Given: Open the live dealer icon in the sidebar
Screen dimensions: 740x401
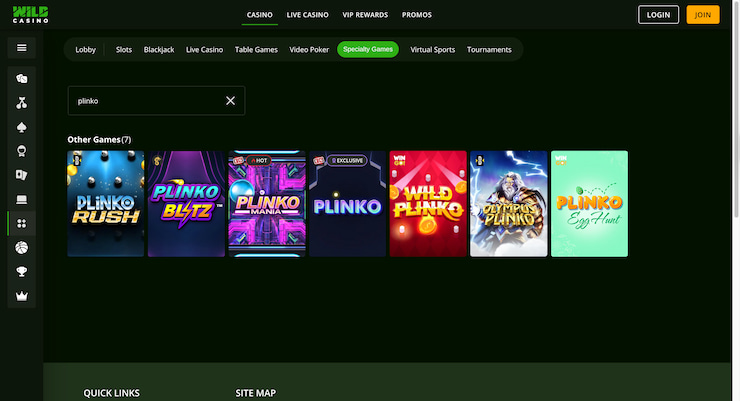Looking at the screenshot, I should [21, 151].
